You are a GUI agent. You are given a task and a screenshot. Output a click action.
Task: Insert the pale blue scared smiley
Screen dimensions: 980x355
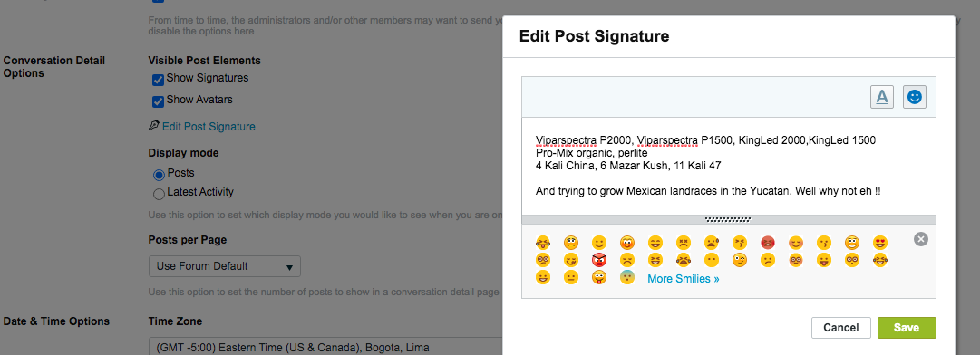point(626,277)
